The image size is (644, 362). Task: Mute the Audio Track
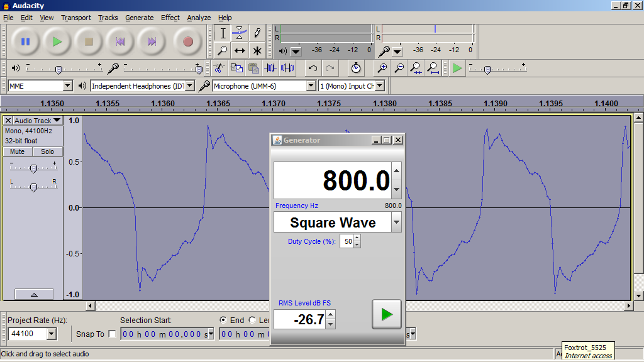coord(18,151)
